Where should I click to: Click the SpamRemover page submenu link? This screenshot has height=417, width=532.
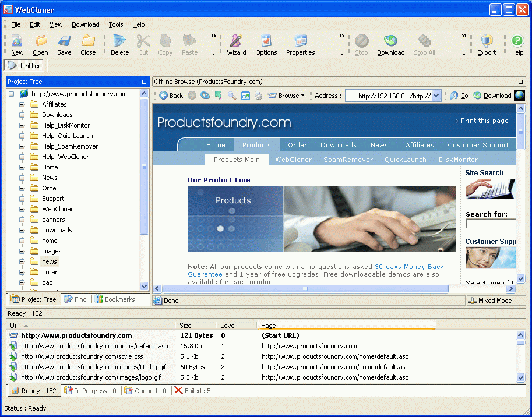pos(348,160)
